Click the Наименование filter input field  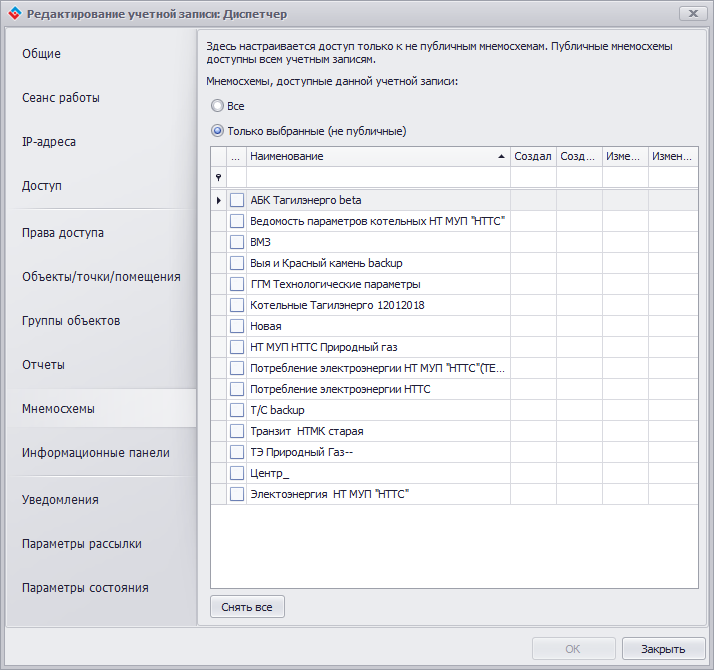(378, 177)
